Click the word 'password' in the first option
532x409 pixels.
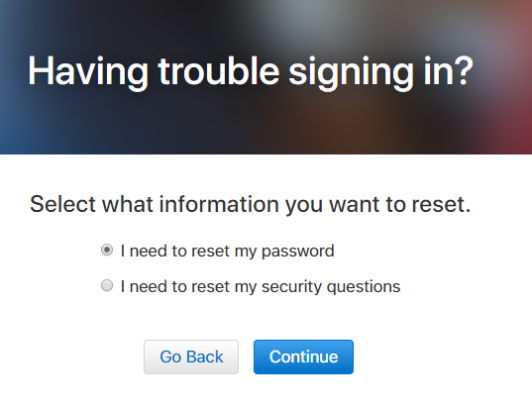[298, 252]
